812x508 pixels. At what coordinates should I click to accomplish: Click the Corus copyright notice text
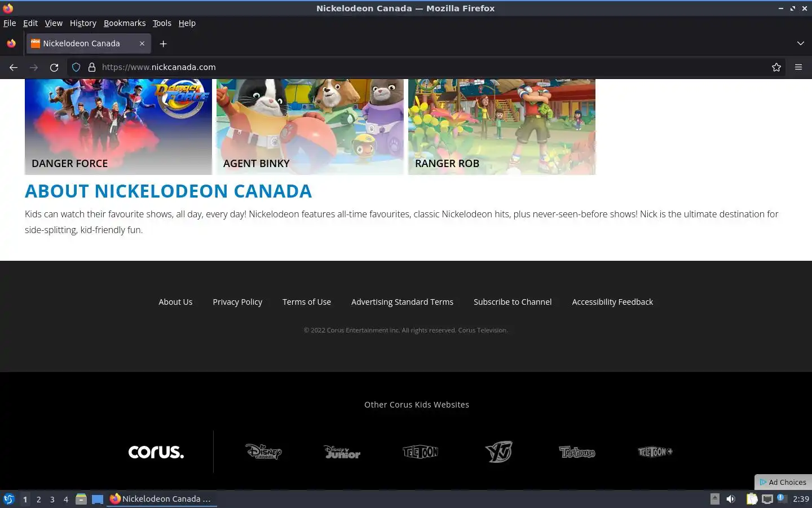405,330
